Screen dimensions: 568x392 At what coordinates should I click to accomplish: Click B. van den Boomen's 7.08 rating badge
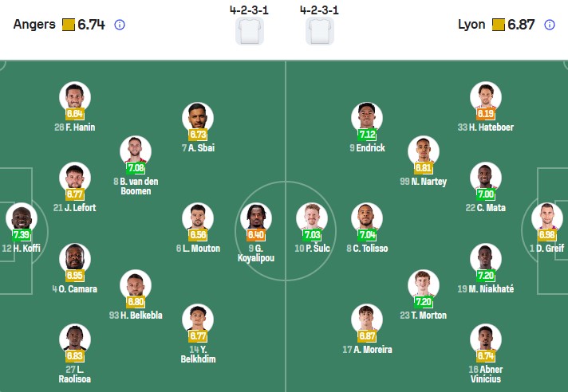click(136, 167)
